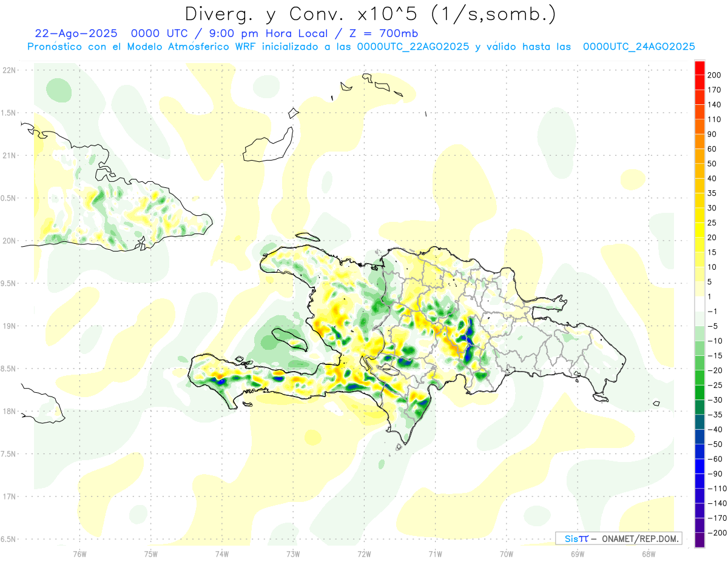This screenshot has height=562, width=728.
Task: Click the "20N" latitude label
Action: [9, 241]
